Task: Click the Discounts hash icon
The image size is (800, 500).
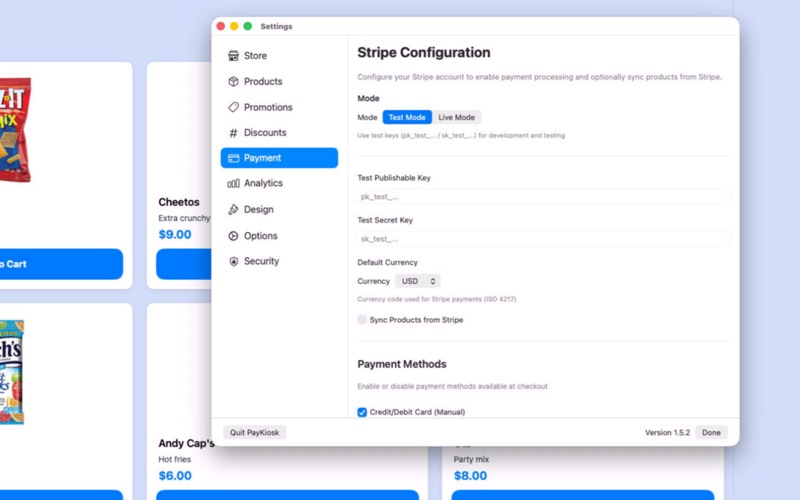Action: [233, 133]
